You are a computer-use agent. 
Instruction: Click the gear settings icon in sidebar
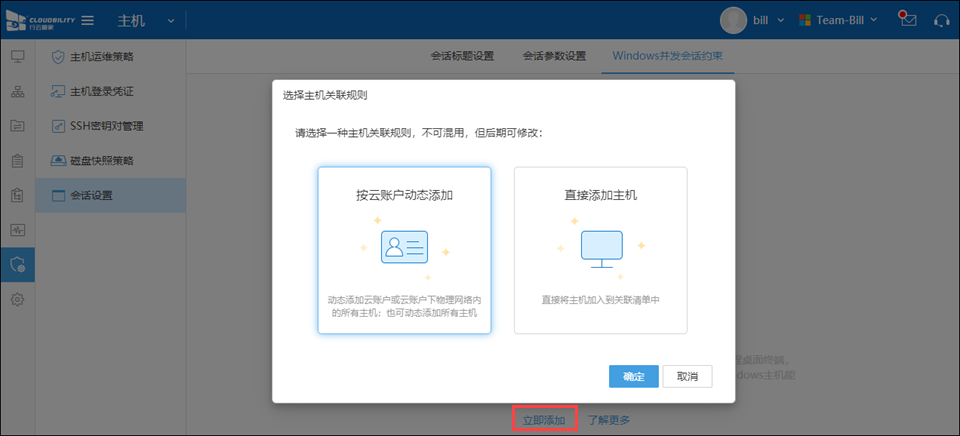pyautogui.click(x=18, y=299)
